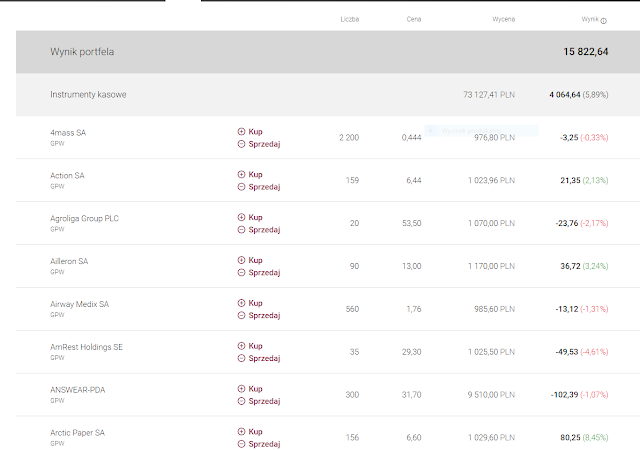Open Arctic Paper SA instrument name
Image resolution: width=640 pixels, height=450 pixels.
(77, 433)
